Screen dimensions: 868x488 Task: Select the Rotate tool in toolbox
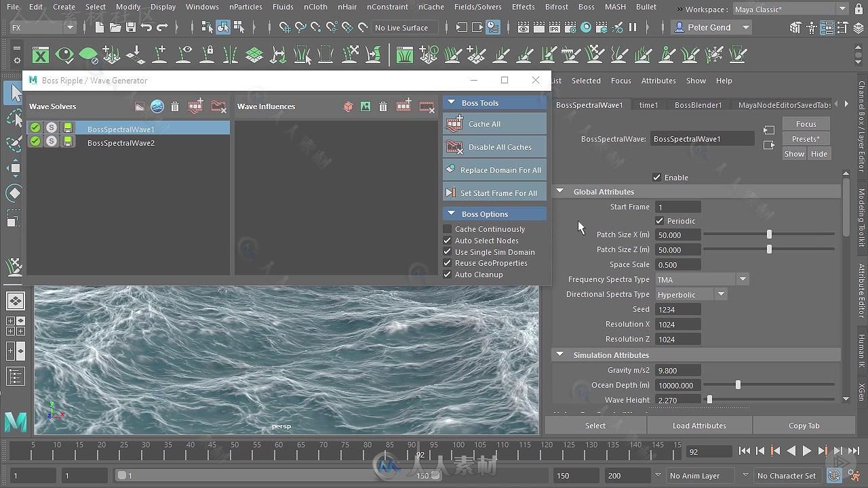pyautogui.click(x=15, y=193)
